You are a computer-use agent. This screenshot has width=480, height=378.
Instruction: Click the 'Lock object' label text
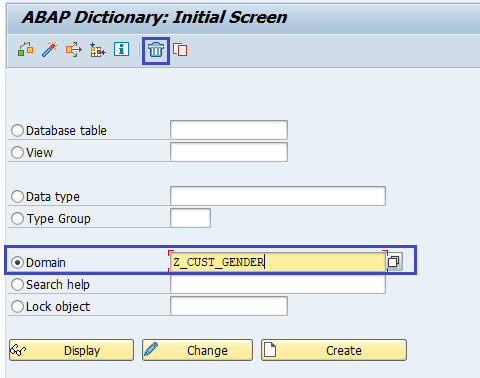pyautogui.click(x=58, y=307)
